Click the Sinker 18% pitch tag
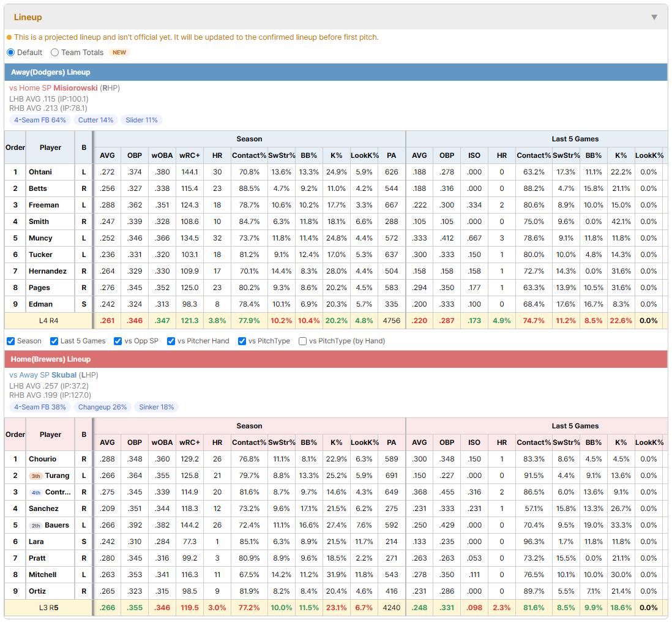Screen dimensions: 672x623 point(157,407)
